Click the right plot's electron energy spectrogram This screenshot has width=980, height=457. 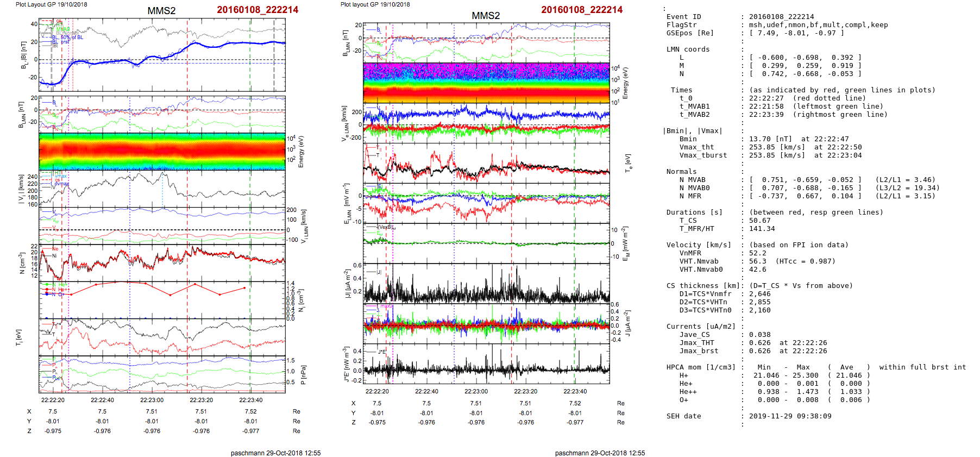click(x=486, y=83)
